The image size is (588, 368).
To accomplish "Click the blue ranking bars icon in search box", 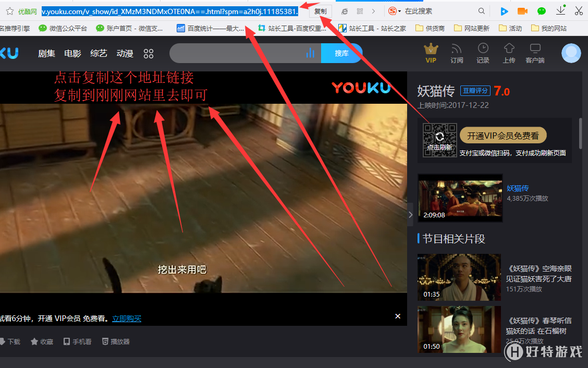I will [310, 53].
